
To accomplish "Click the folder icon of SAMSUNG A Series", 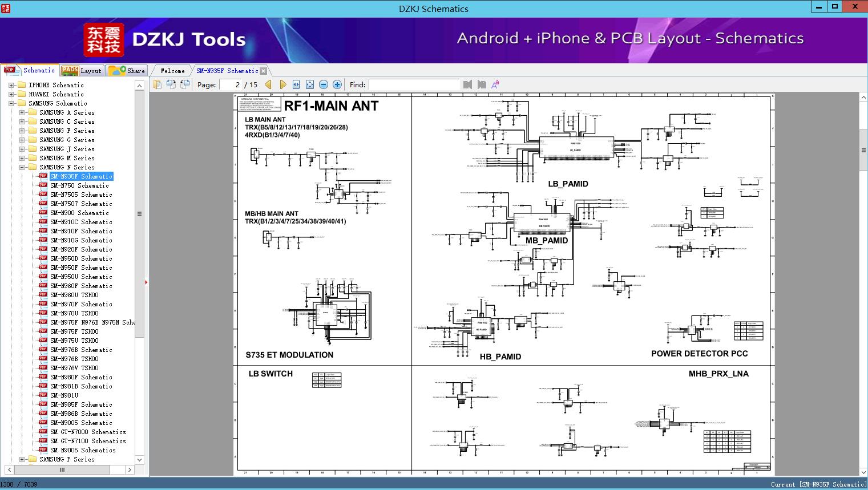I will [33, 112].
